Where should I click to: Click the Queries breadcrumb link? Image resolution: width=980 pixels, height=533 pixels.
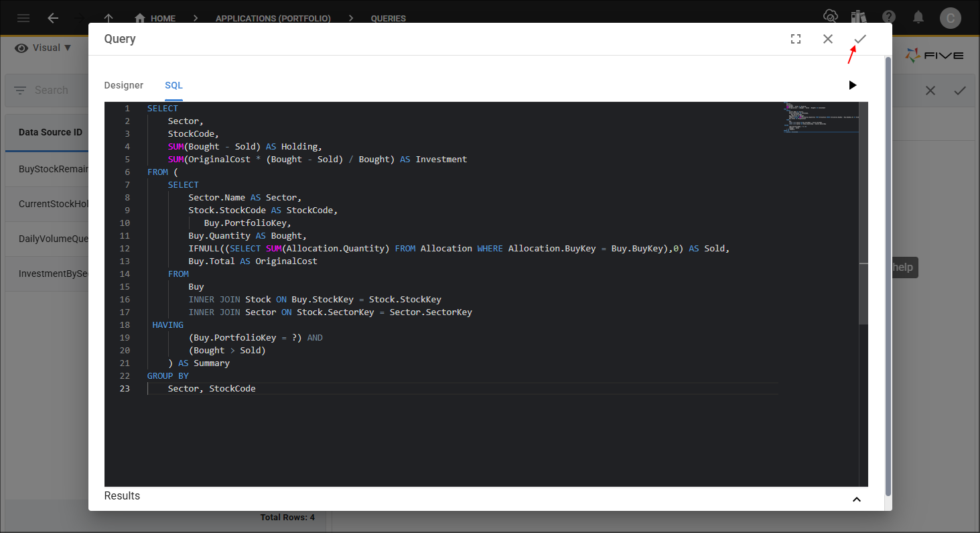click(388, 18)
